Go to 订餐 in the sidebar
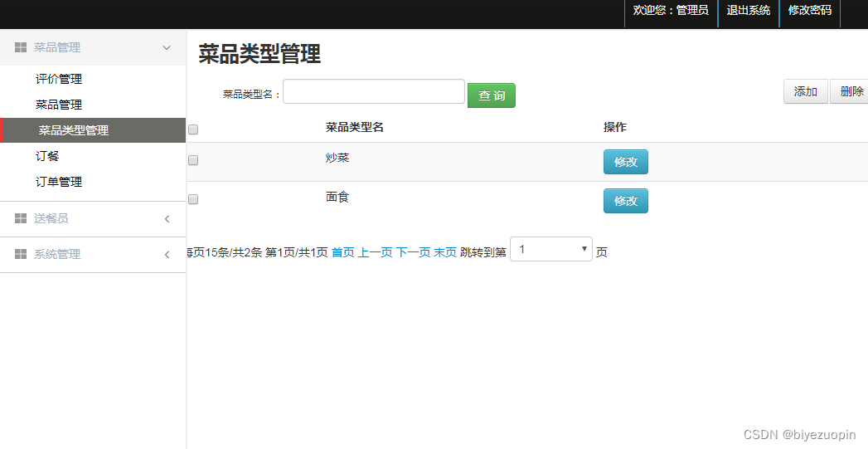Image resolution: width=868 pixels, height=449 pixels. tap(47, 156)
